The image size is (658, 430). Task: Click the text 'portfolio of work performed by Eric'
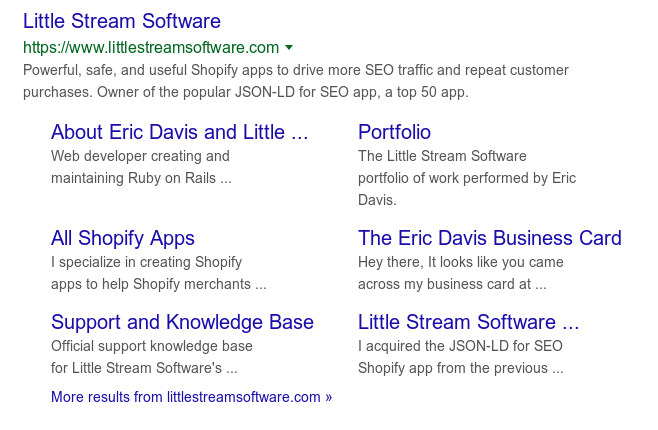click(x=467, y=178)
